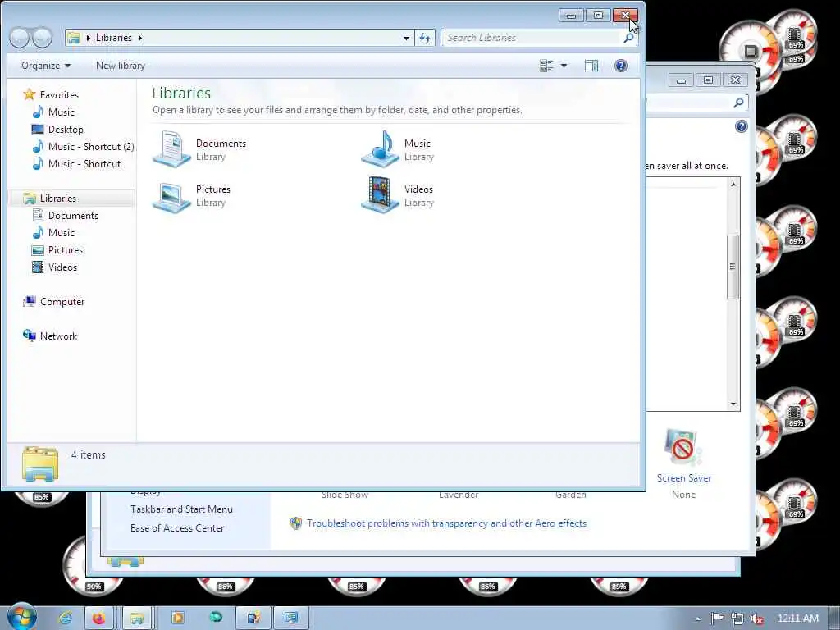Open more view options dropdown arrow
The image size is (840, 630).
click(x=564, y=66)
